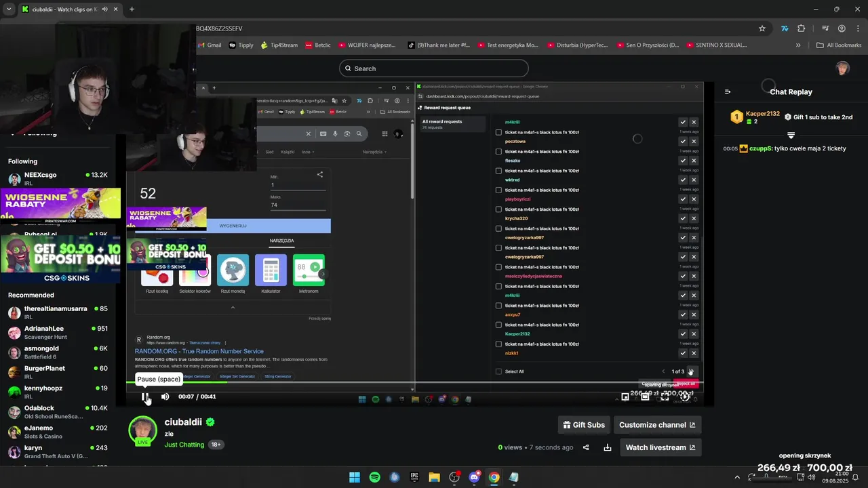Image resolution: width=868 pixels, height=488 pixels.
Task: Check the Select All checkbox in video
Action: (498, 371)
